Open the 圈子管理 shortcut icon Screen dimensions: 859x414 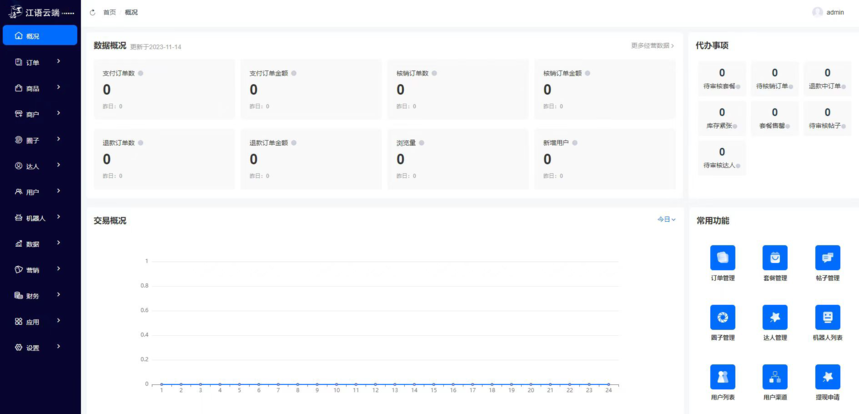click(x=722, y=317)
